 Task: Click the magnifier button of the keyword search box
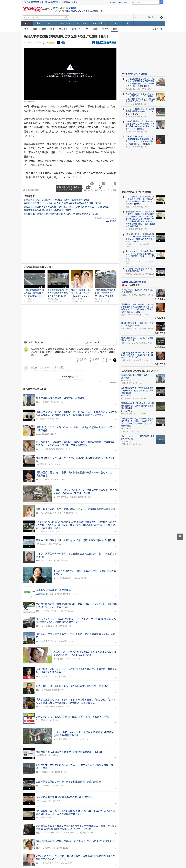click(66, 18)
